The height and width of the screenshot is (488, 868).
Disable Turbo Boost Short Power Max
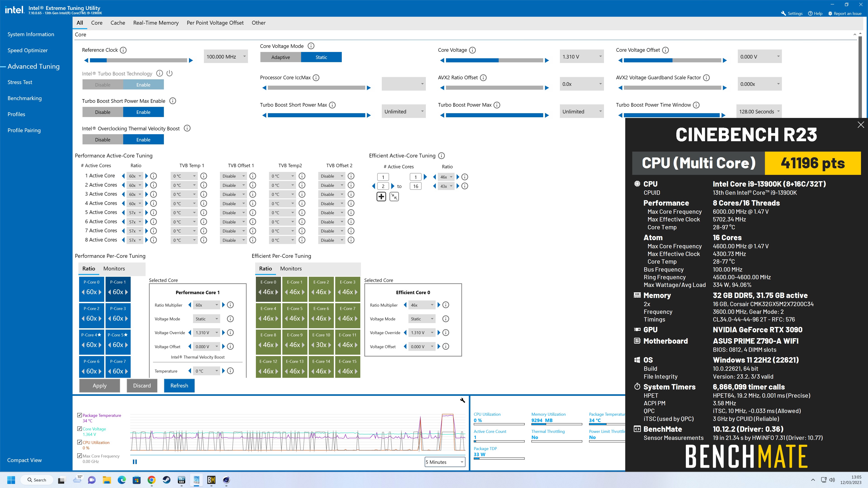click(x=103, y=112)
